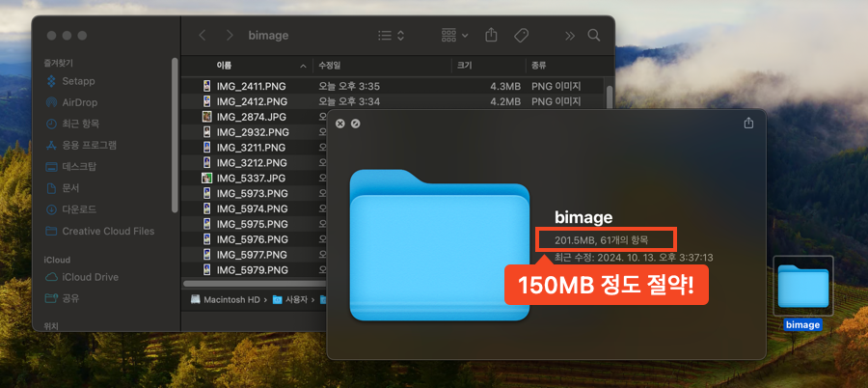
Task: Select the file IMG_5979.PNG
Action: (x=253, y=270)
